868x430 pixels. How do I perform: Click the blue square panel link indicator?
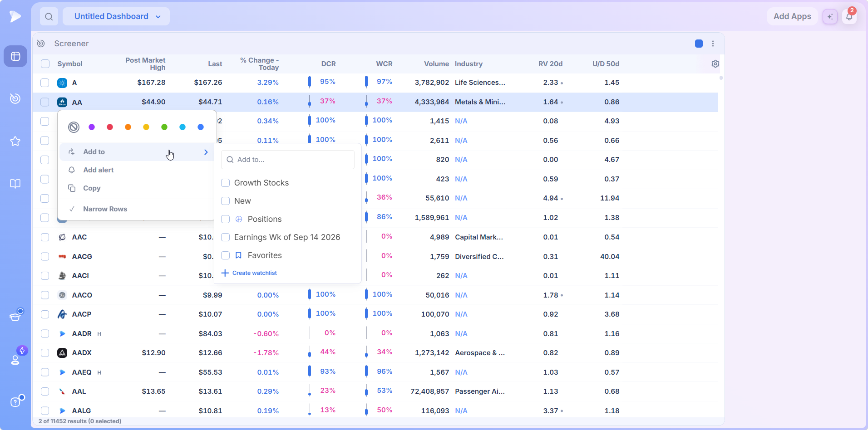[699, 44]
